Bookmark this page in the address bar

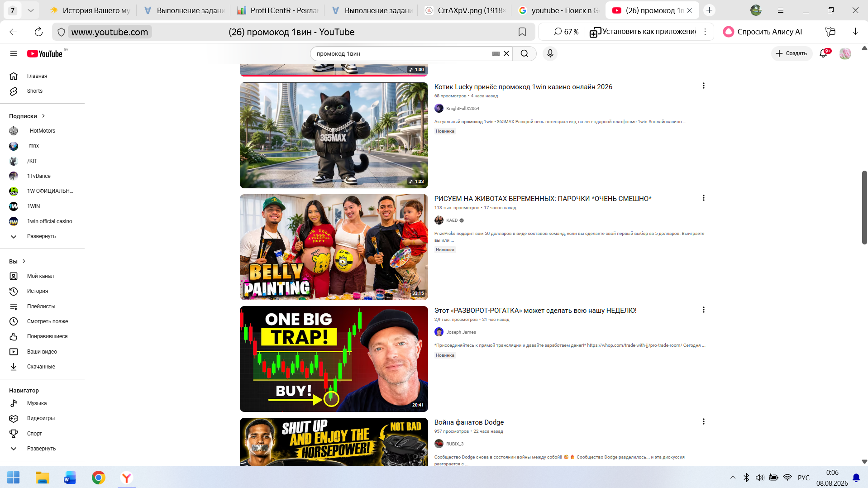(x=522, y=32)
